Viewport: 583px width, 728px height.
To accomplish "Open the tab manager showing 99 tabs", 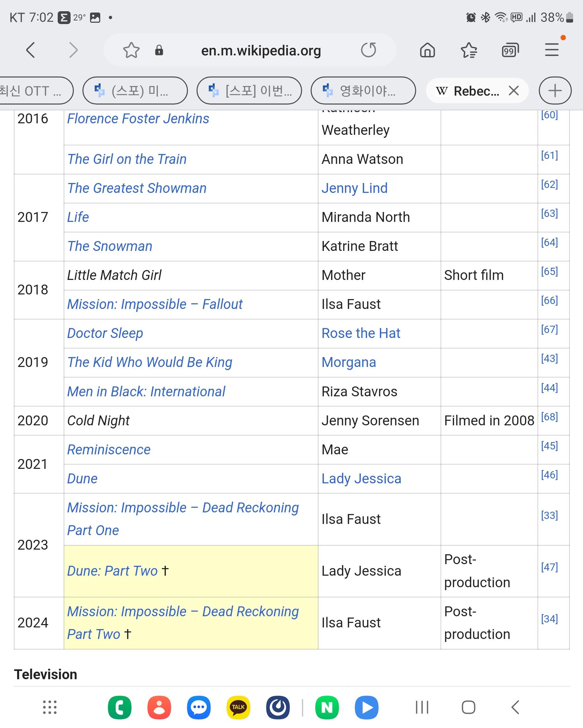I will (510, 50).
